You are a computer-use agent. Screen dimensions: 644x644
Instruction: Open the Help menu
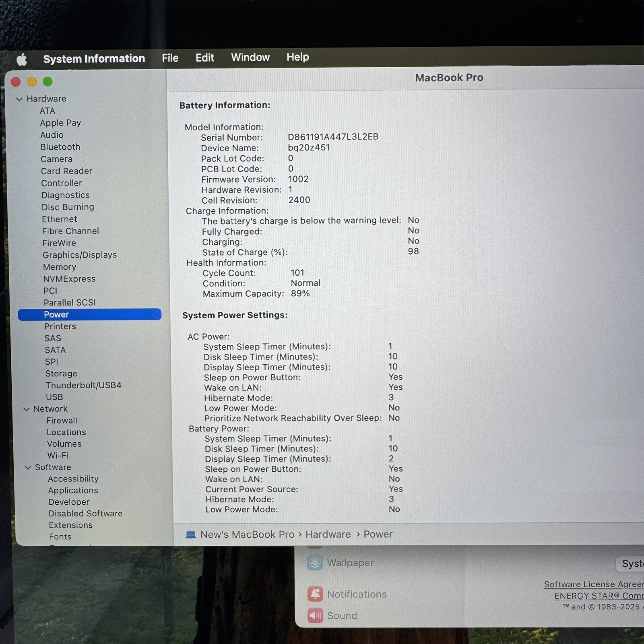[297, 57]
